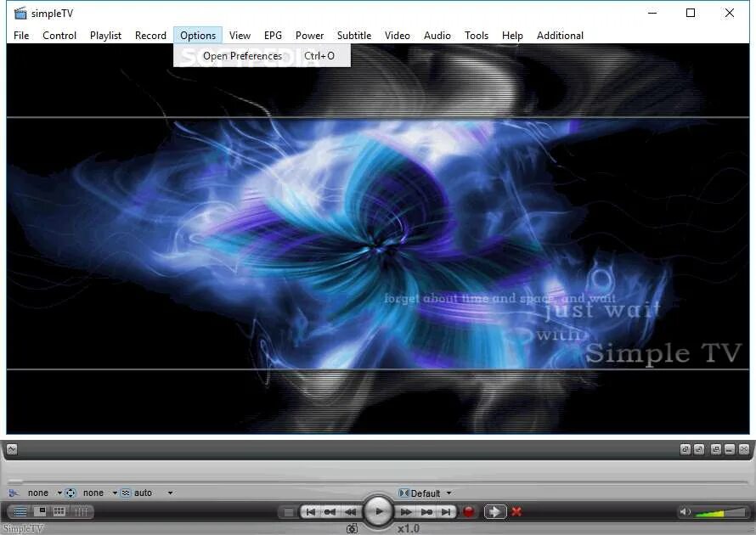Click the video display area
756x535 pixels.
[378, 239]
